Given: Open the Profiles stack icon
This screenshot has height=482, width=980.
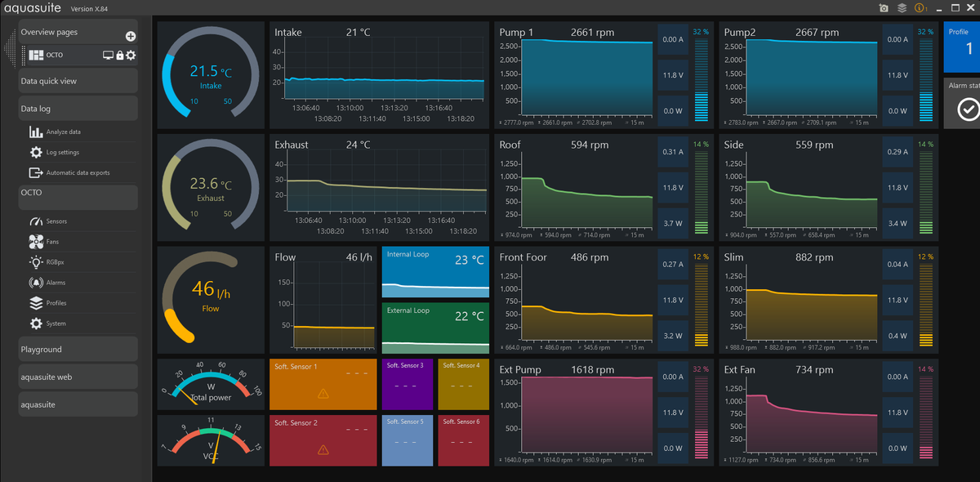Looking at the screenshot, I should click(x=36, y=303).
